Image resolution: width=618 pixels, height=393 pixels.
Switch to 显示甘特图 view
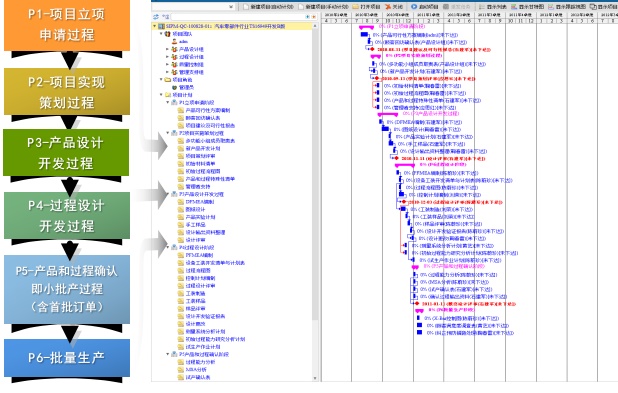(x=527, y=7)
